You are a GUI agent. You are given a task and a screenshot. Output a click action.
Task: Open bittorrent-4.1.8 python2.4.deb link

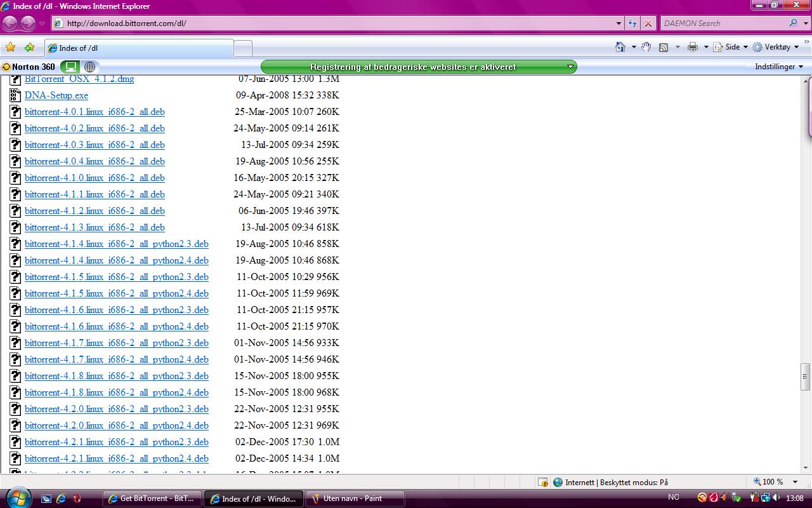[117, 392]
